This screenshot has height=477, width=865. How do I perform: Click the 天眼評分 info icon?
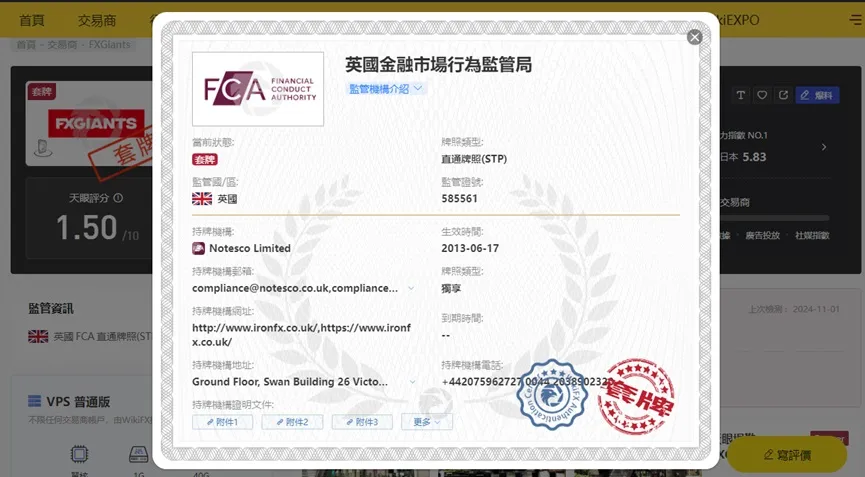[x=118, y=198]
